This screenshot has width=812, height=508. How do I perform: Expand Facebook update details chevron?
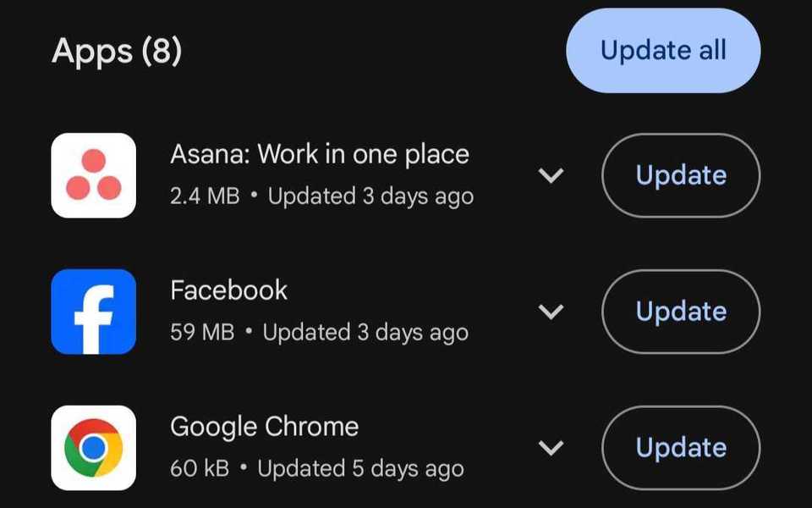pos(551,312)
